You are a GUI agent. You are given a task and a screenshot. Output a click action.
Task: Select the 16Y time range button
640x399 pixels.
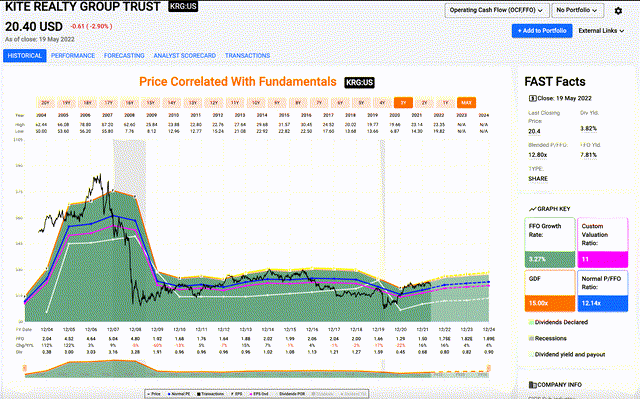(x=129, y=103)
